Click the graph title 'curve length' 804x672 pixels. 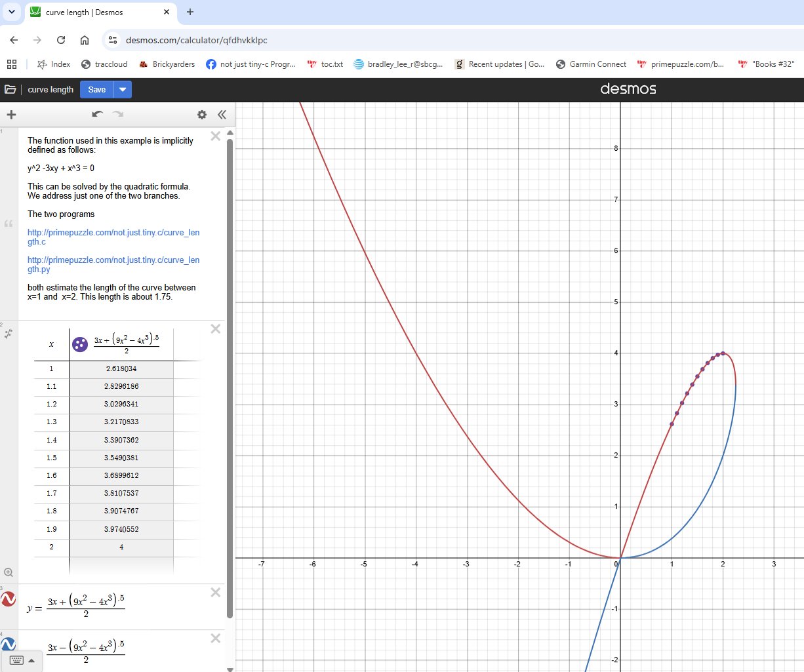[x=50, y=90]
